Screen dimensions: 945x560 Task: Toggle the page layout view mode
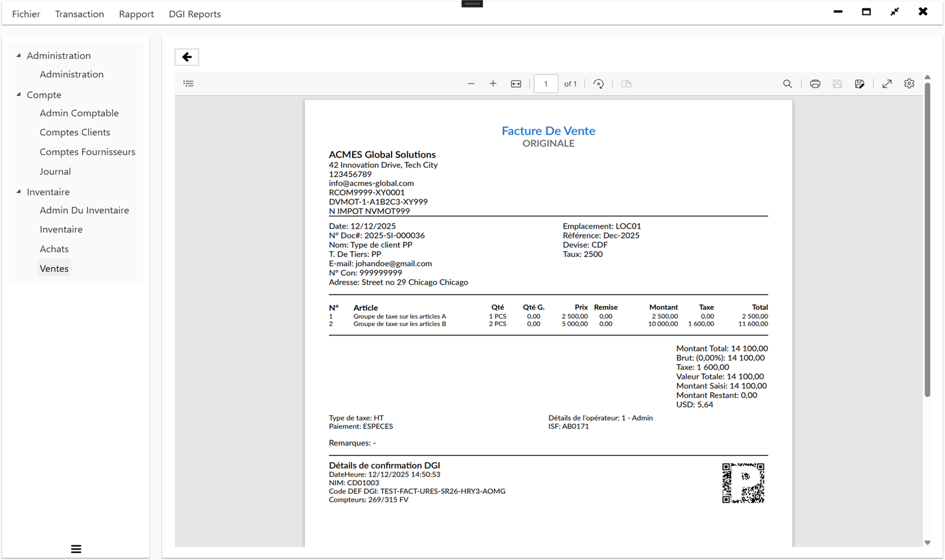[625, 83]
